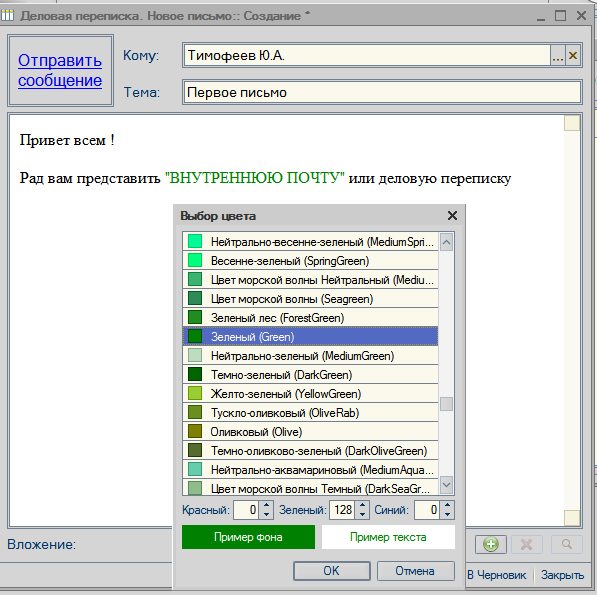Clear recipient with X next to Тимофеев
Viewport: 597px width, 595px height.
point(573,56)
